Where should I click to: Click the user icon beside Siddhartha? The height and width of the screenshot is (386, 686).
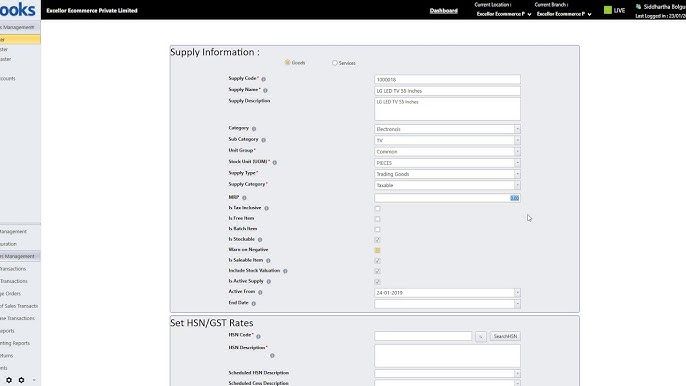(x=638, y=7)
